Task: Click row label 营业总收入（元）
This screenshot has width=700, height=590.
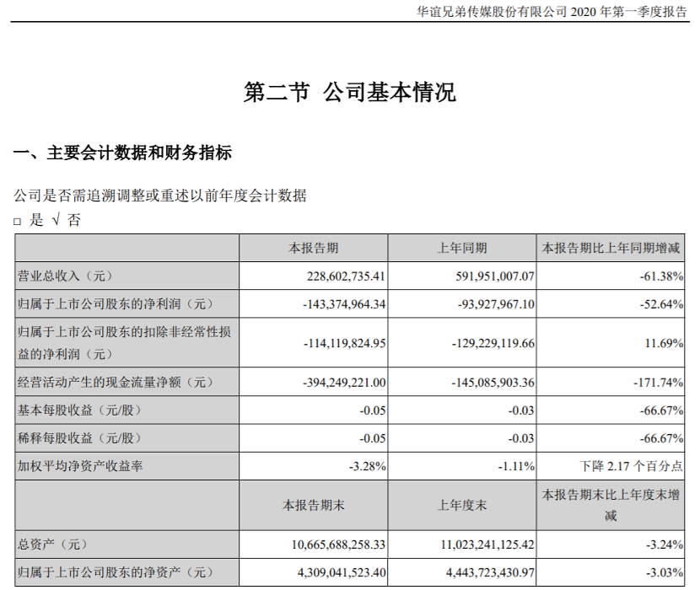Action: point(65,276)
